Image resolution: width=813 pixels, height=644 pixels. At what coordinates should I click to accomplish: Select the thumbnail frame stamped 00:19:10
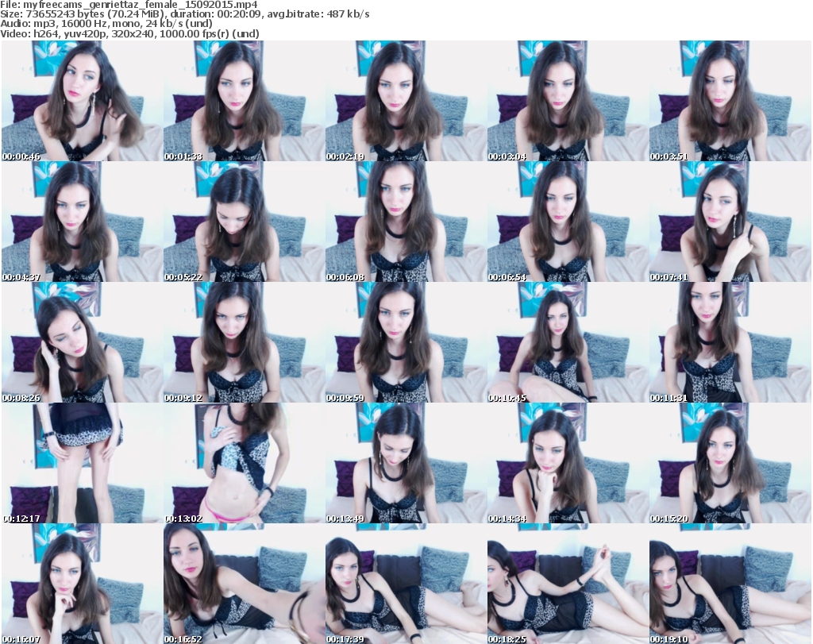730,584
